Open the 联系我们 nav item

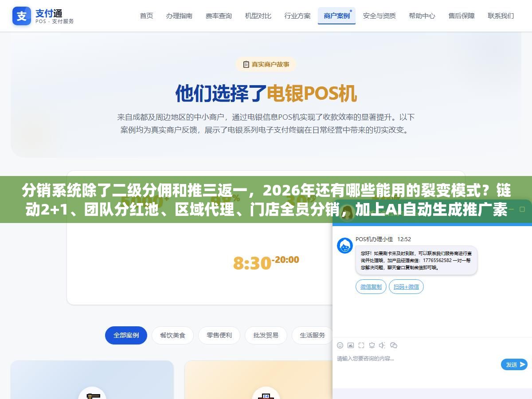point(501,16)
